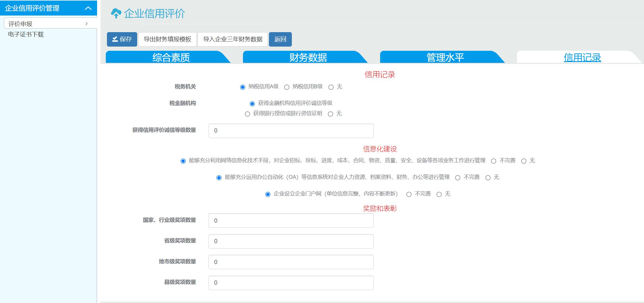Viewport: 644px width, 303px height.
Task: Open 电子证书下载 in sidebar
Action: [x=26, y=34]
